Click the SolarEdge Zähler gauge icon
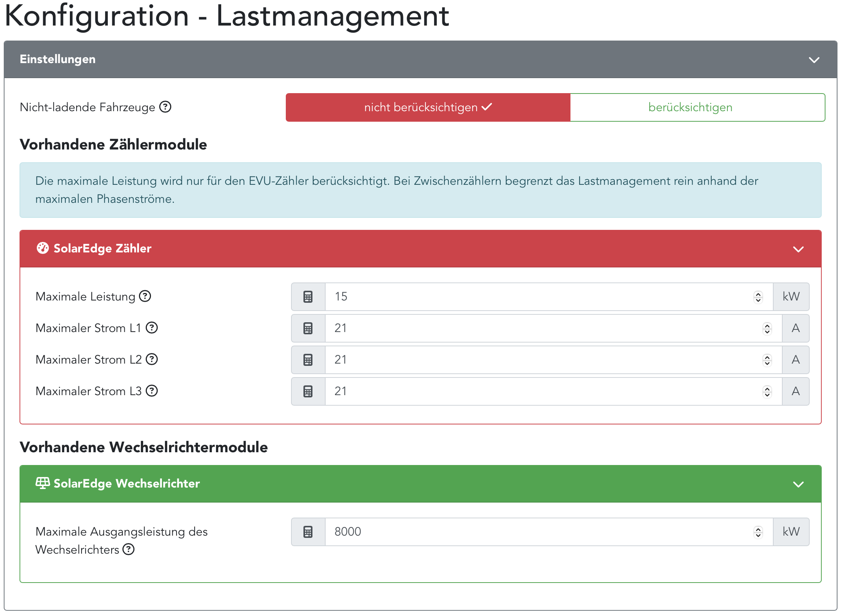Viewport: 845px width, 616px height. (x=43, y=248)
